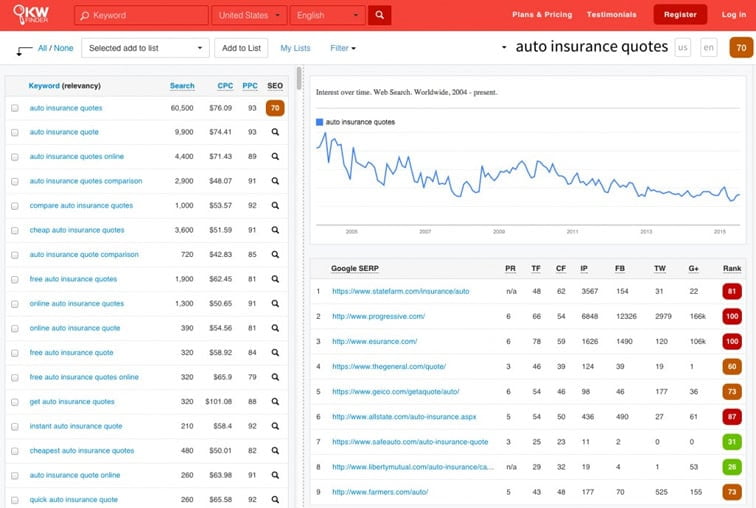Screen dimensions: 756x508
Task: Click the blue chart legend square
Action: (319, 122)
